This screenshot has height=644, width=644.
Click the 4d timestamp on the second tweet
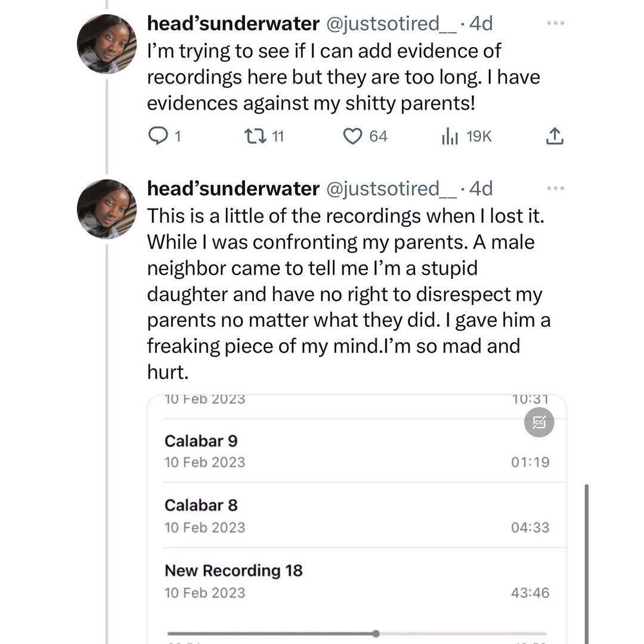pyautogui.click(x=481, y=188)
